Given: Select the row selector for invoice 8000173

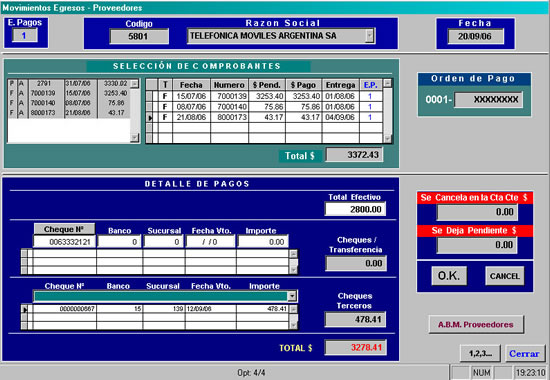Looking at the screenshot, I should coord(150,118).
